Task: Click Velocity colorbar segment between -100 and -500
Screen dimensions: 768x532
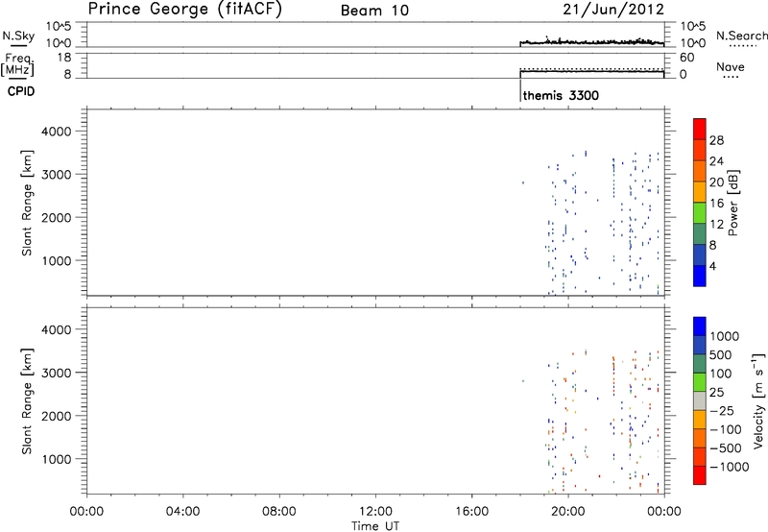Action: pyautogui.click(x=700, y=439)
